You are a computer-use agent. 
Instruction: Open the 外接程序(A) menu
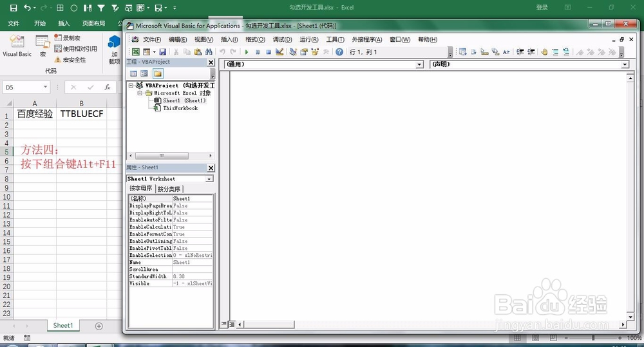click(367, 39)
